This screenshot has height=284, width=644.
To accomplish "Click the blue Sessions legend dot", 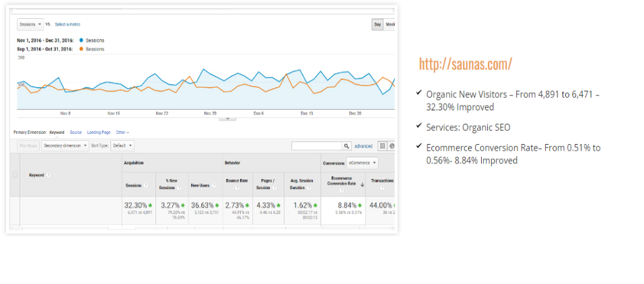I will [x=81, y=40].
